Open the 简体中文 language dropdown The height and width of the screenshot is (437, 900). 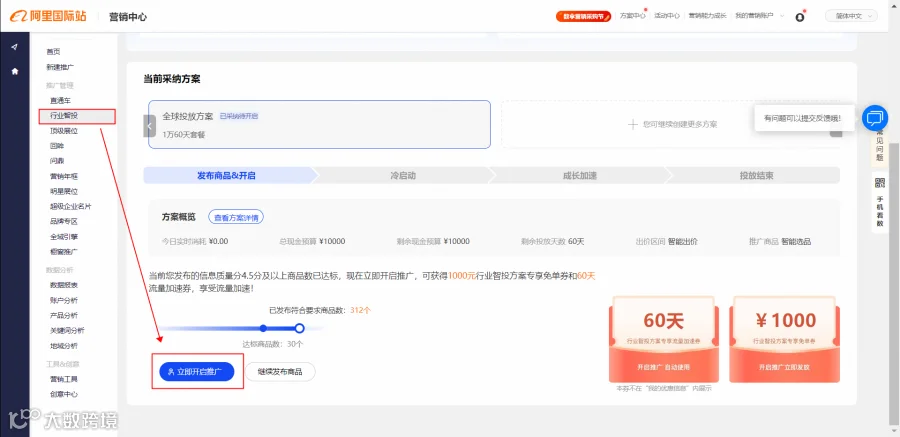(851, 16)
